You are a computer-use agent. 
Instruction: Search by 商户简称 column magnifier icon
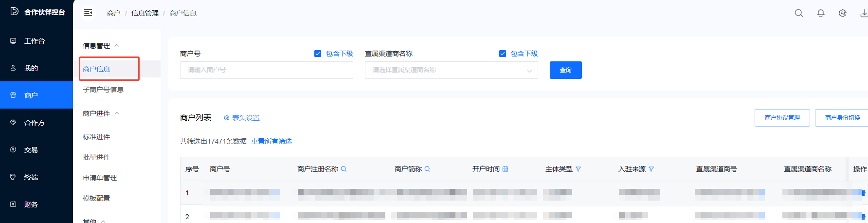coord(428,169)
